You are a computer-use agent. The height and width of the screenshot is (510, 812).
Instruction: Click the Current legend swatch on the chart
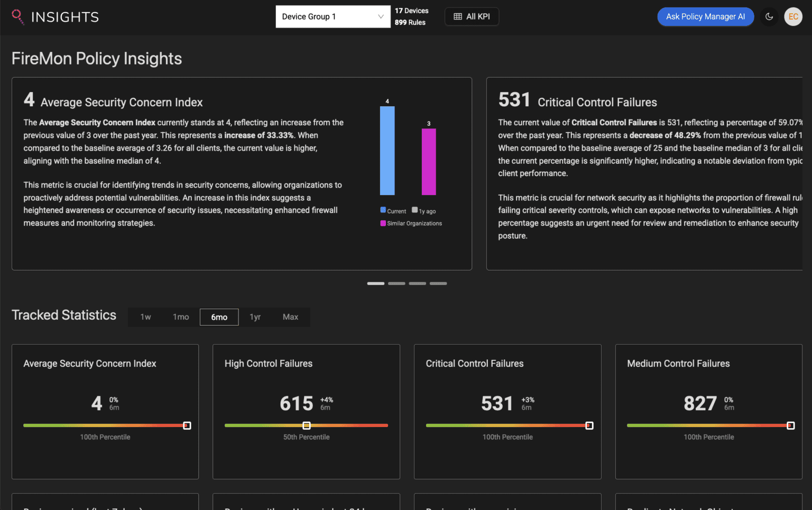pyautogui.click(x=382, y=210)
